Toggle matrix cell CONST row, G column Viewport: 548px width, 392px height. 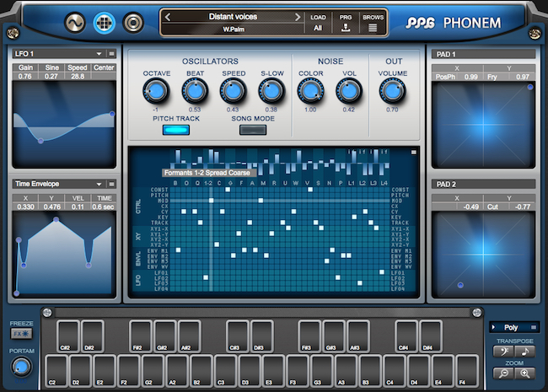pos(228,190)
